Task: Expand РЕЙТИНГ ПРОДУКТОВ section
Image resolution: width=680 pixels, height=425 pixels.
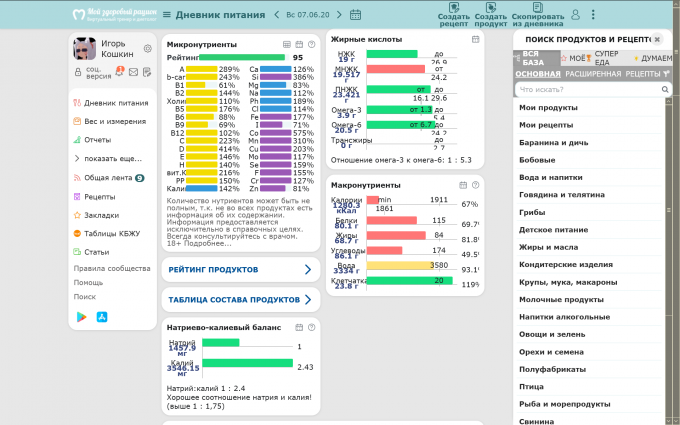Action: point(239,270)
